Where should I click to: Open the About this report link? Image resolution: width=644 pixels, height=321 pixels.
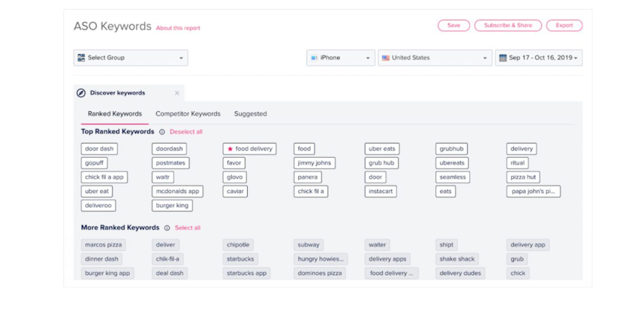pyautogui.click(x=178, y=28)
